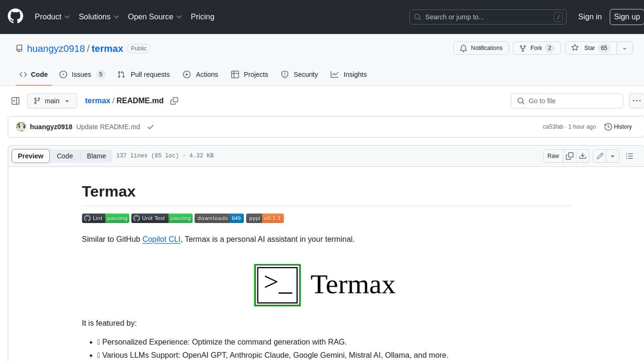Image resolution: width=644 pixels, height=362 pixels.
Task: Click the 137 lines file info text
Action: tap(165, 155)
